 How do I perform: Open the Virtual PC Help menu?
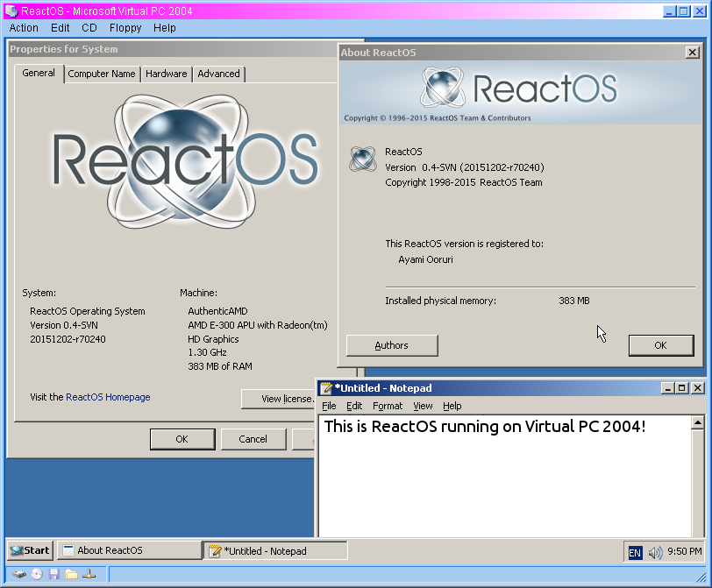click(164, 28)
